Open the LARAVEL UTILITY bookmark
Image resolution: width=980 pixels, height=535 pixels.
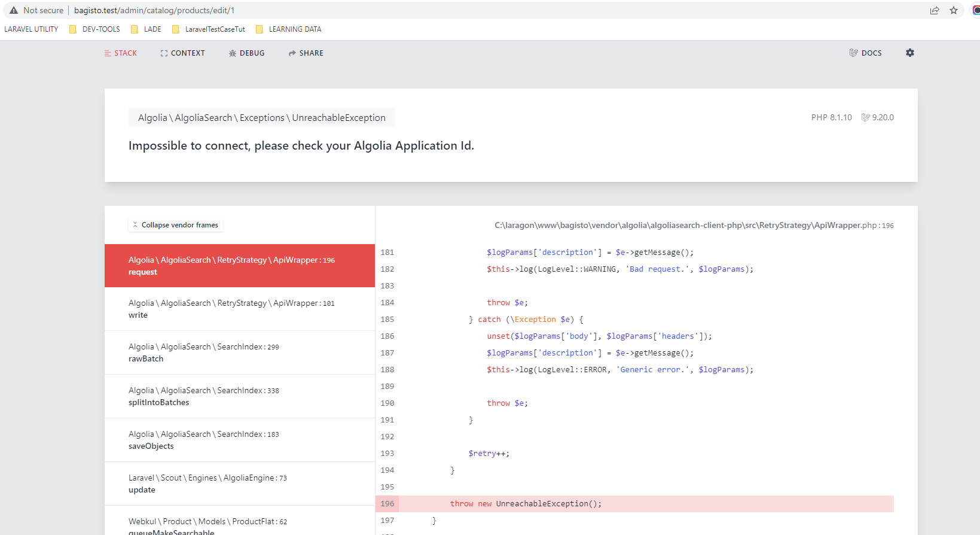31,29
